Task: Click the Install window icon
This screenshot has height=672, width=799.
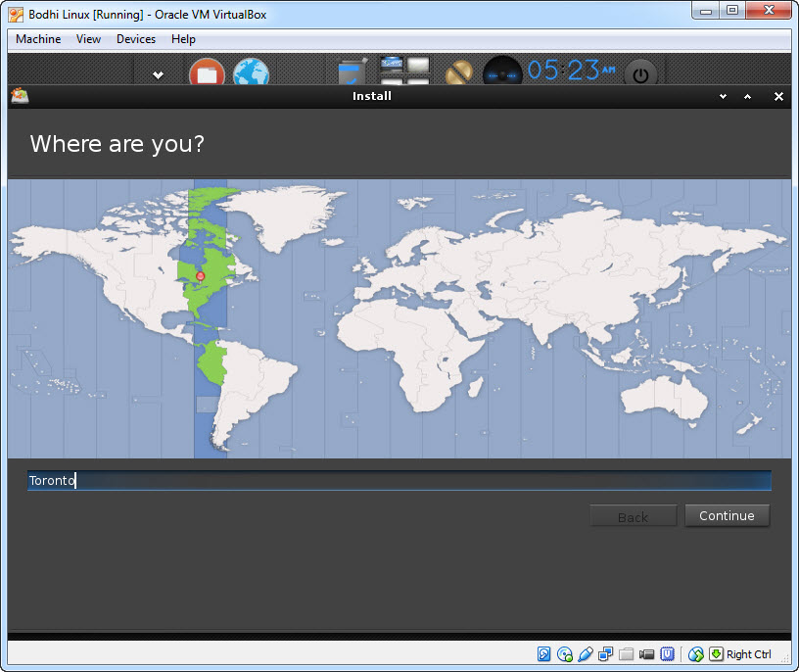Action: 20,96
